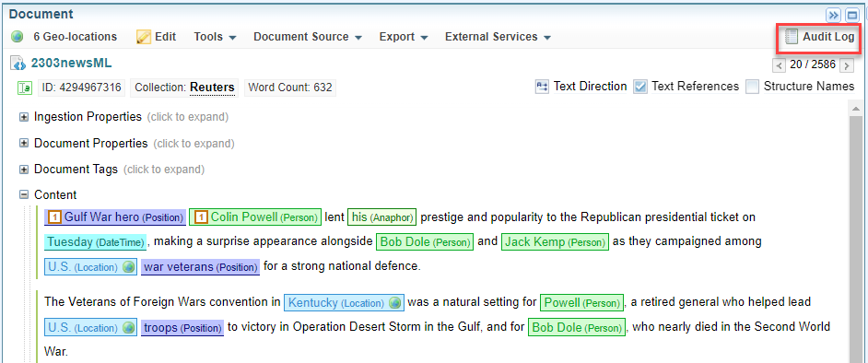This screenshot has width=868, height=363.
Task: Click the 6 Geo-locations globe icon
Action: tap(18, 37)
